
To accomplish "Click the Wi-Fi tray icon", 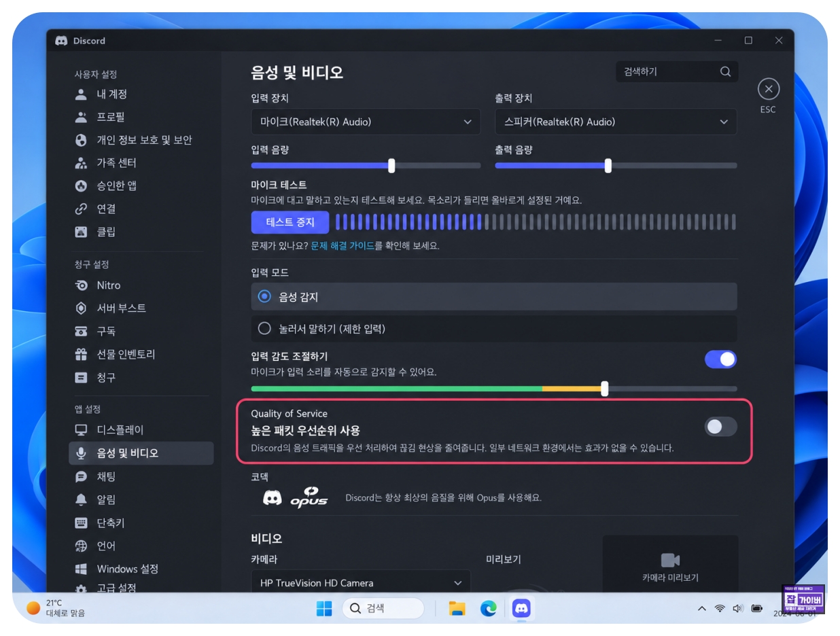I will point(720,608).
